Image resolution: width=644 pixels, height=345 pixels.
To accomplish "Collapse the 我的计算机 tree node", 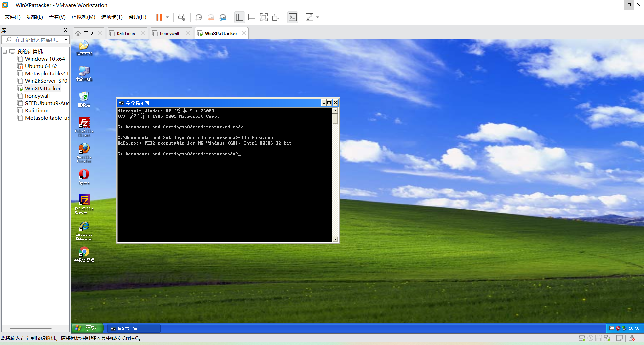I will [5, 52].
